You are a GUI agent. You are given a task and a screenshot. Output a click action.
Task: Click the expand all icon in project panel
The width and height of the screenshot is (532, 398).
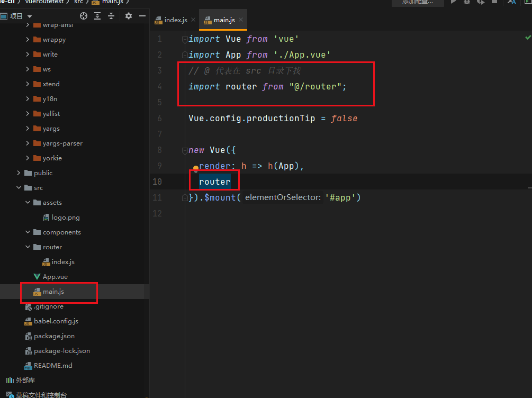pyautogui.click(x=97, y=16)
